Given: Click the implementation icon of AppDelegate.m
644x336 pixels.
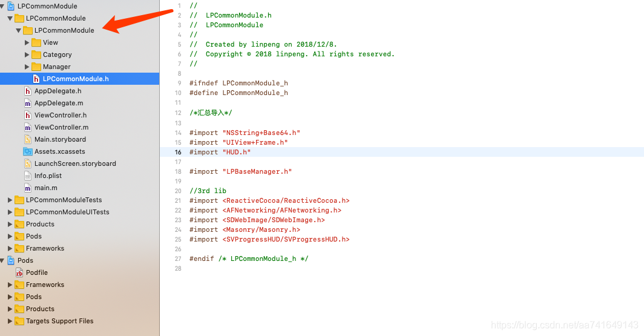Looking at the screenshot, I should point(27,103).
